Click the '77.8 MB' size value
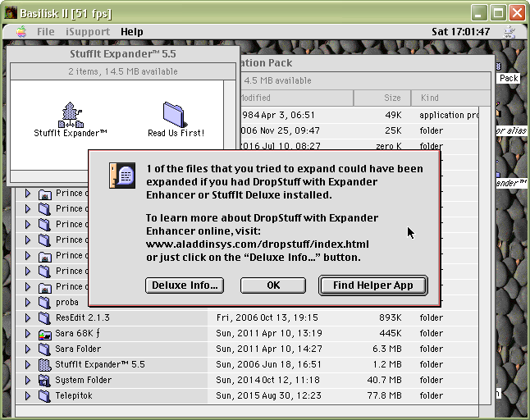This screenshot has width=530, height=420. coord(384,395)
